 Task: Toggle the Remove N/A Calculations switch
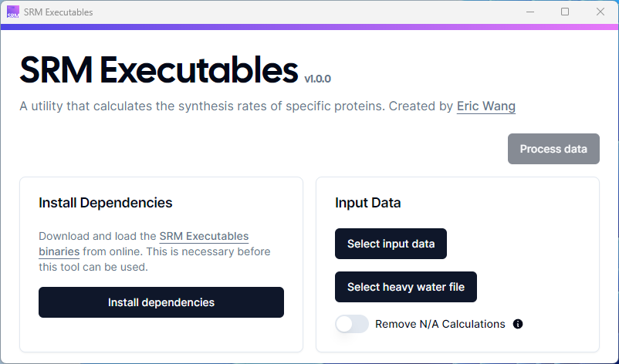(352, 324)
